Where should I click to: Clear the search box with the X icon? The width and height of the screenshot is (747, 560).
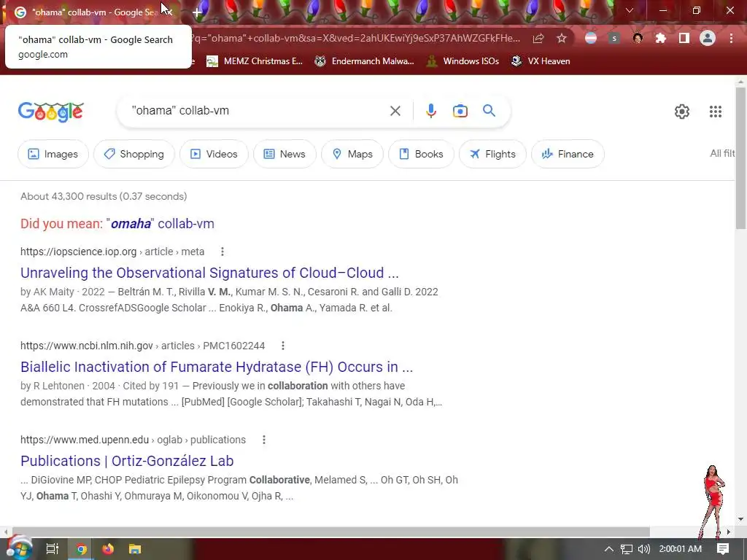click(x=395, y=111)
